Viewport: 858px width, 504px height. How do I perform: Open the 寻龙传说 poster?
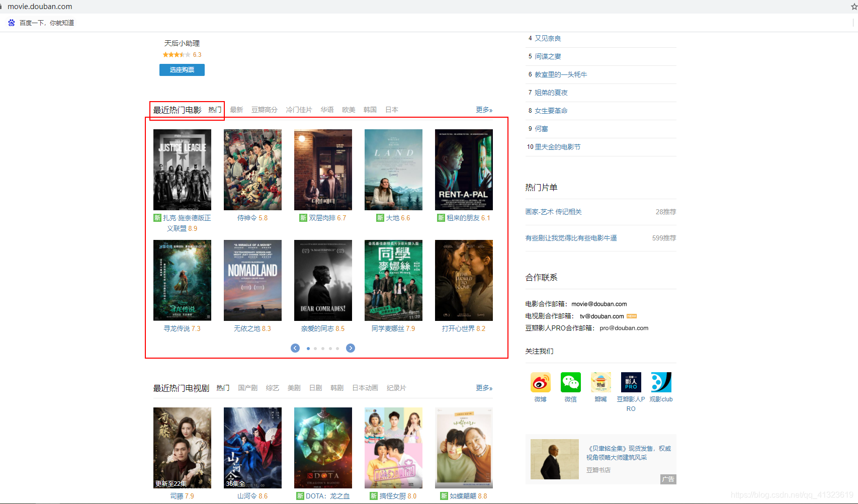[182, 280]
